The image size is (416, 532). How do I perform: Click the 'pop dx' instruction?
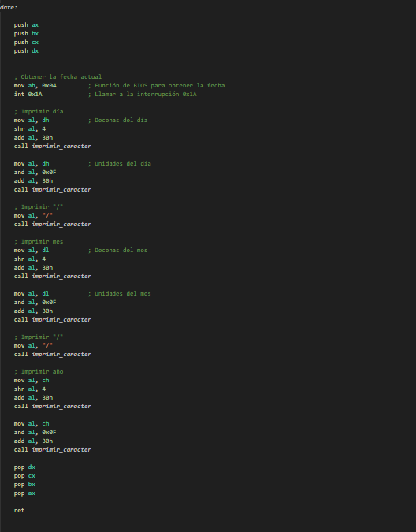click(24, 467)
